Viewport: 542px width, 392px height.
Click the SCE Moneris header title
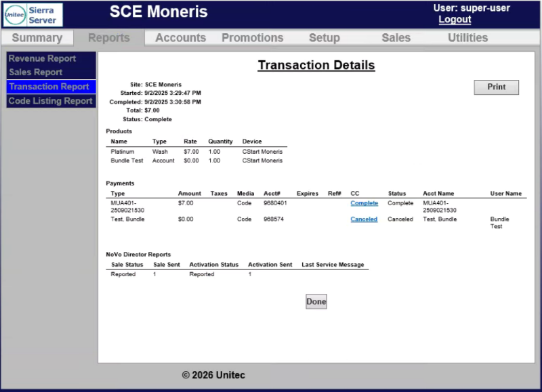pos(159,12)
